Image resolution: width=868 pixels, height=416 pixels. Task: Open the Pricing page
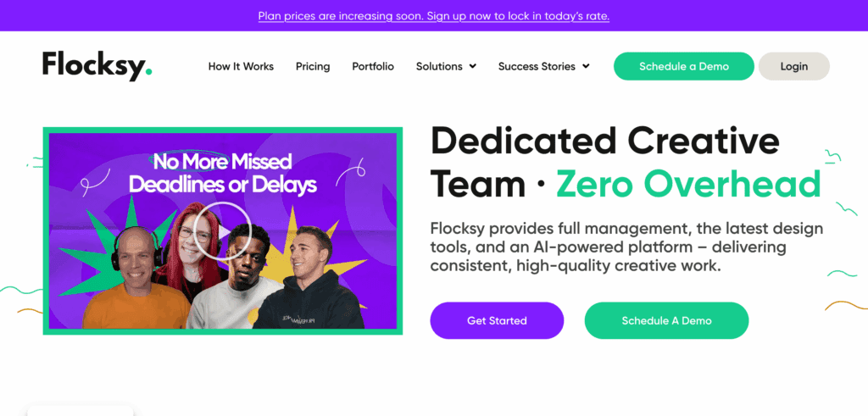(x=313, y=66)
